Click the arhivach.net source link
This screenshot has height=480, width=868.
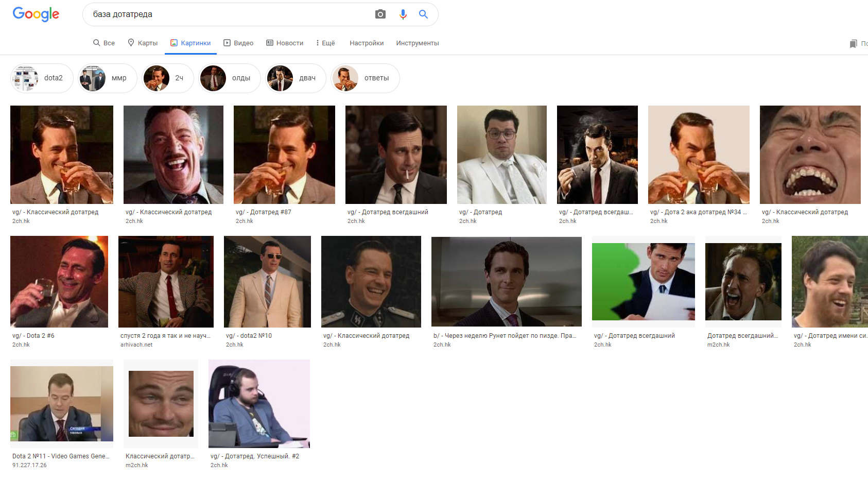(136, 345)
